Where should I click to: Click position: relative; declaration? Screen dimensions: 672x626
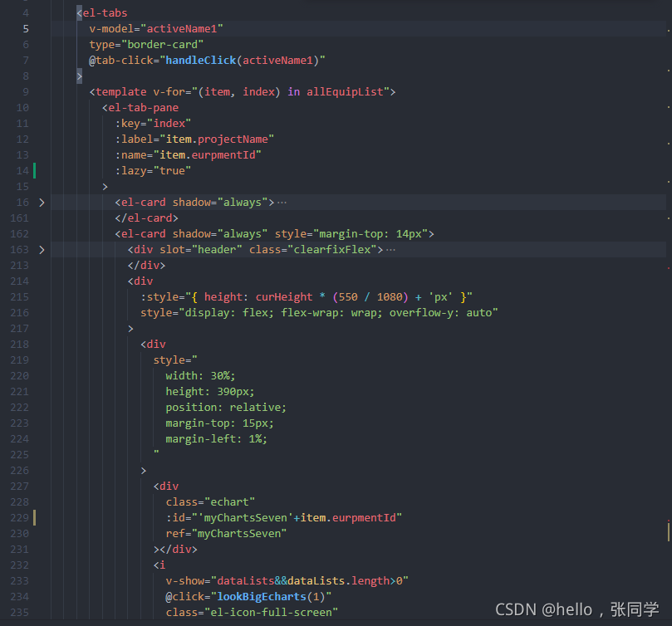(226, 408)
